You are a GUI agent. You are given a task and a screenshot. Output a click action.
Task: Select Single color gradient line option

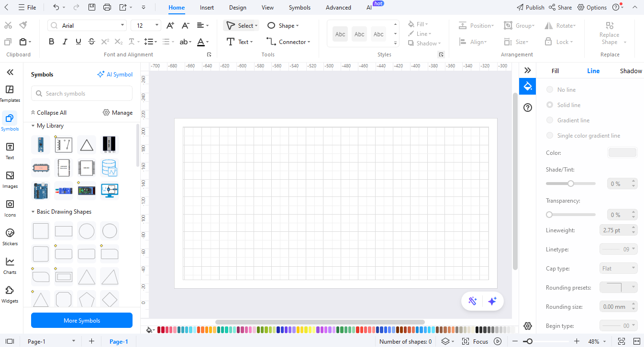tap(550, 135)
